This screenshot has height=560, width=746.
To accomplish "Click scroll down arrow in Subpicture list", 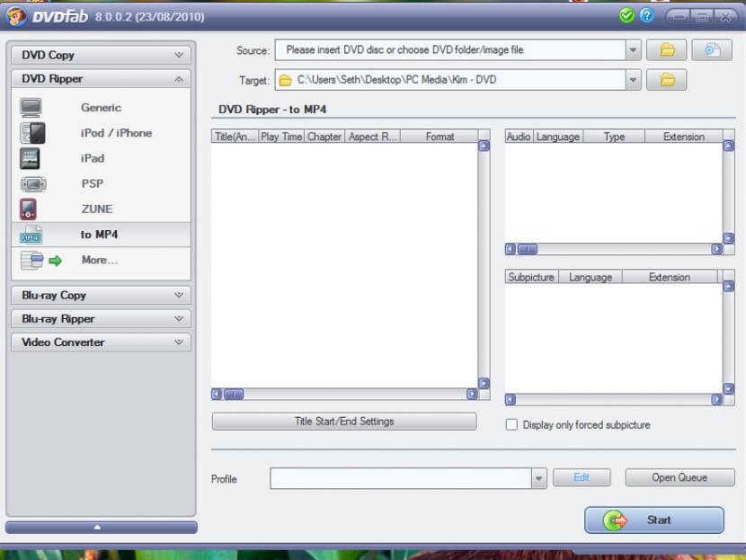I will (728, 388).
